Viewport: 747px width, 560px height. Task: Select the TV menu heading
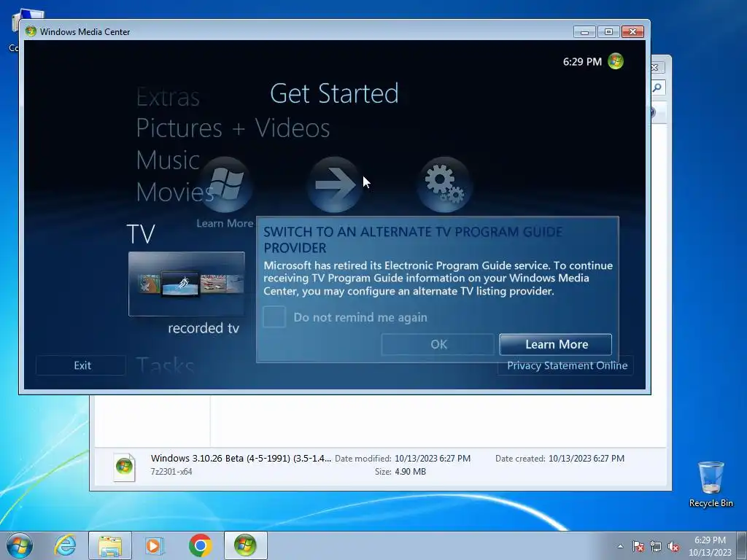pyautogui.click(x=141, y=234)
